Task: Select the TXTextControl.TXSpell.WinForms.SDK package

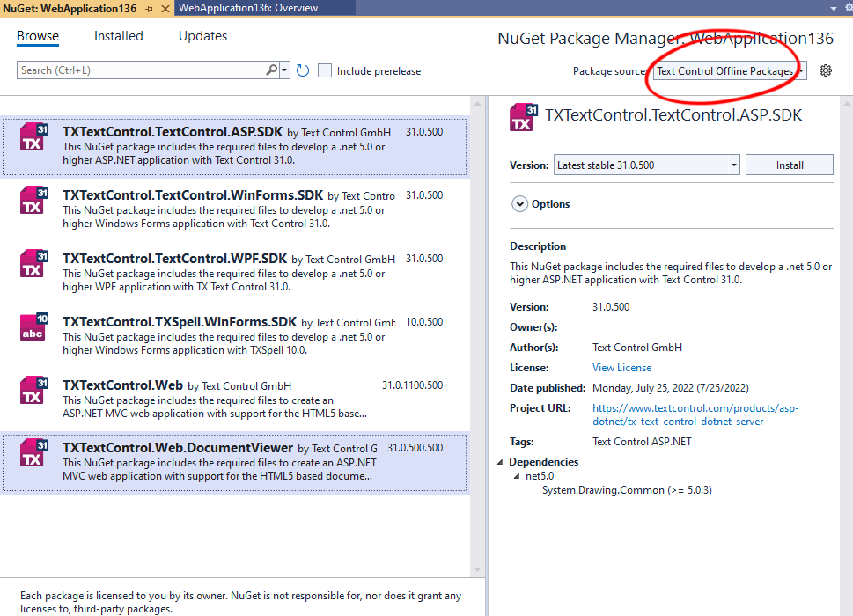Action: point(234,335)
